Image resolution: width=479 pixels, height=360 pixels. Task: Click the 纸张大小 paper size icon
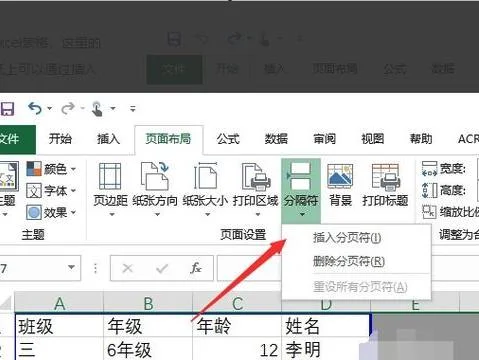tap(205, 176)
